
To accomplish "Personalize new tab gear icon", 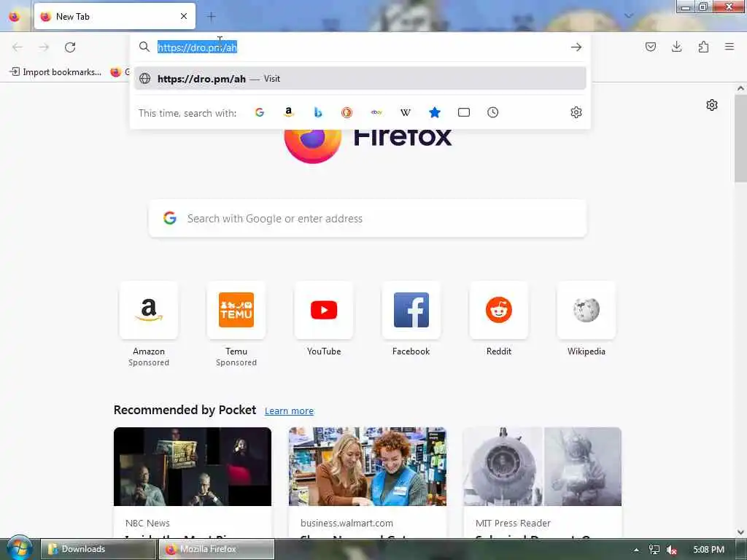I will (x=712, y=105).
